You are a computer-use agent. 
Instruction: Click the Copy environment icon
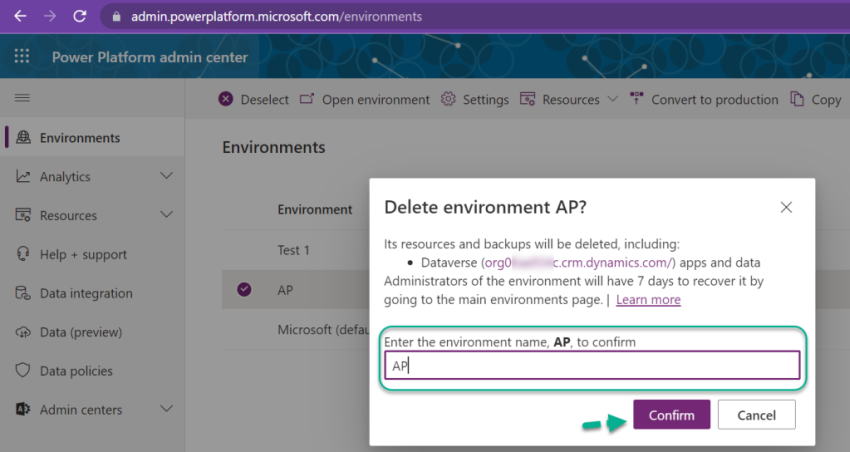pos(797,99)
